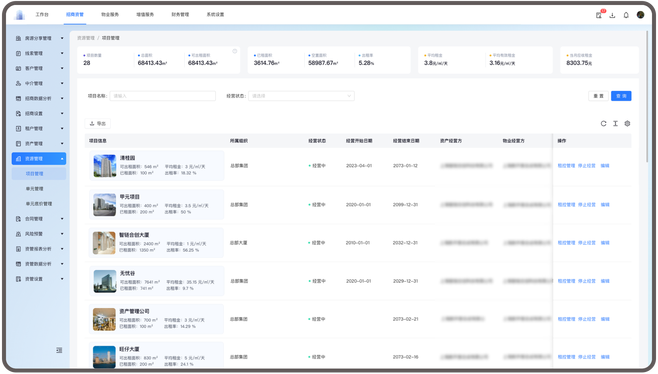
Task: Click the row density icon above the table
Action: [615, 123]
